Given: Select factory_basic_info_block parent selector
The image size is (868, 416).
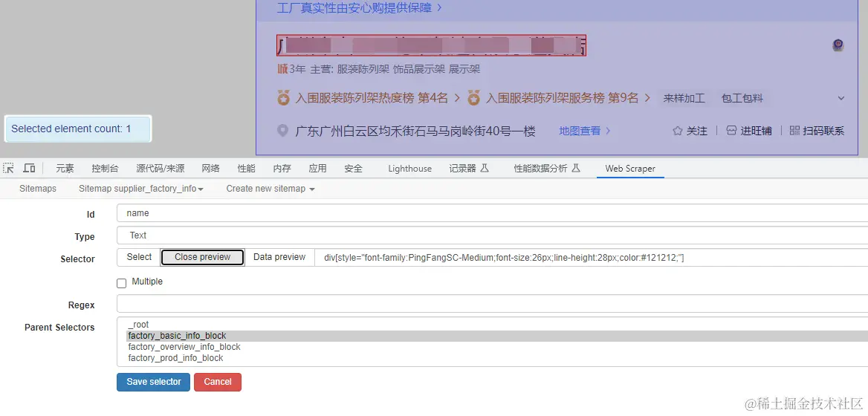Looking at the screenshot, I should pyautogui.click(x=497, y=336).
